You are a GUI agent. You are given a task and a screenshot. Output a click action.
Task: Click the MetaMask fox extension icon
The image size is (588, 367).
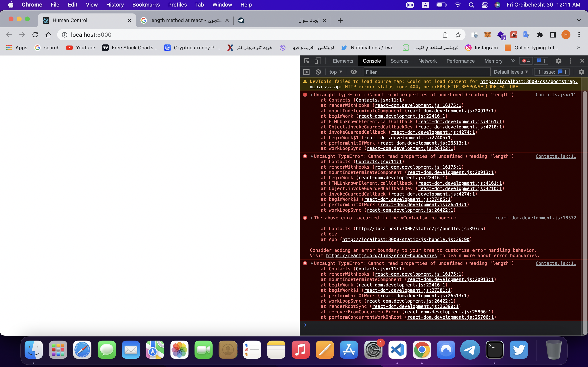(x=487, y=35)
